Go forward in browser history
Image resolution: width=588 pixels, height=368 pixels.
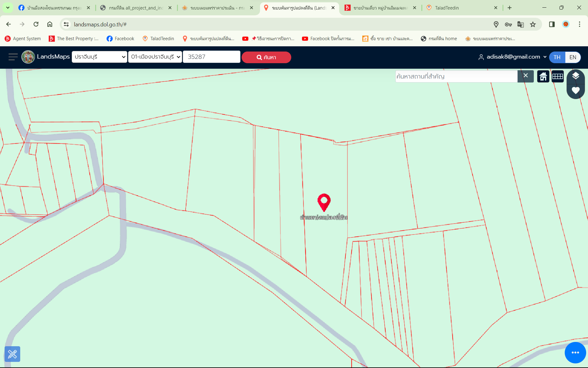pos(22,24)
